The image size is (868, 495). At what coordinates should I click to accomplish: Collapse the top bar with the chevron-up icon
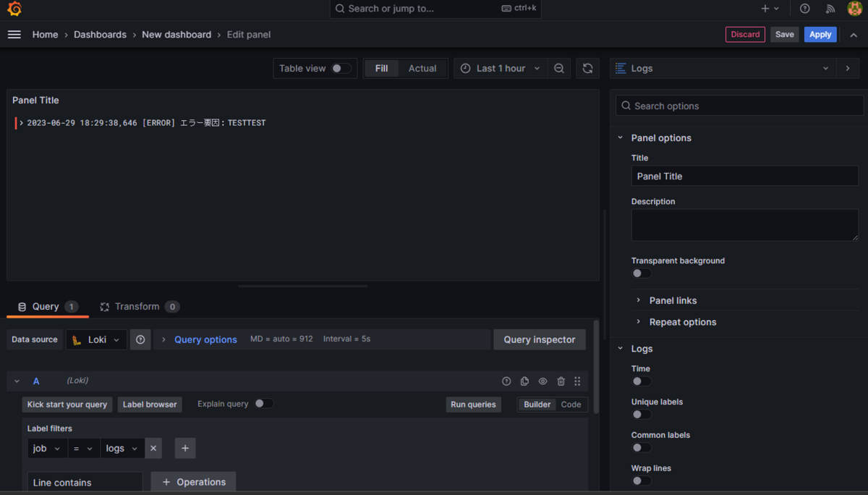854,35
